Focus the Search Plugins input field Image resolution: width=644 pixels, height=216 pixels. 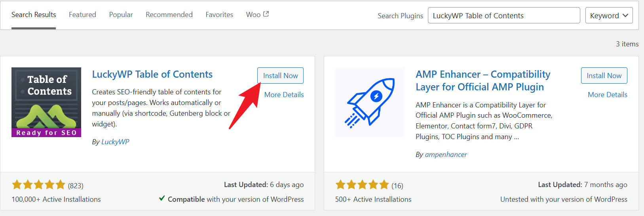503,15
